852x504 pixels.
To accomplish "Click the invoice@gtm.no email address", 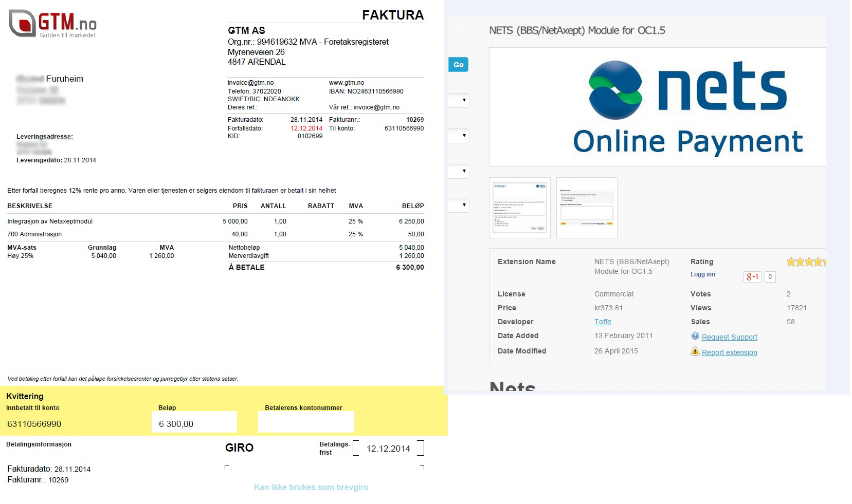I will (250, 83).
